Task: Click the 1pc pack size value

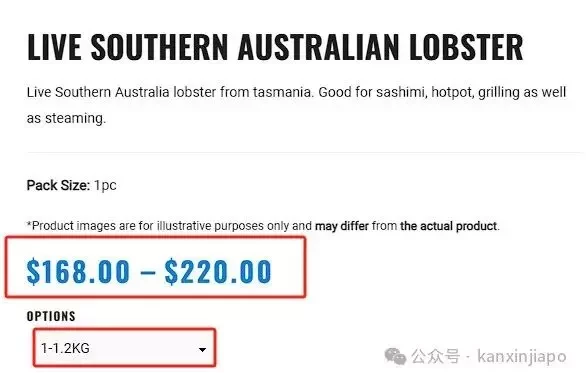Action: (105, 185)
